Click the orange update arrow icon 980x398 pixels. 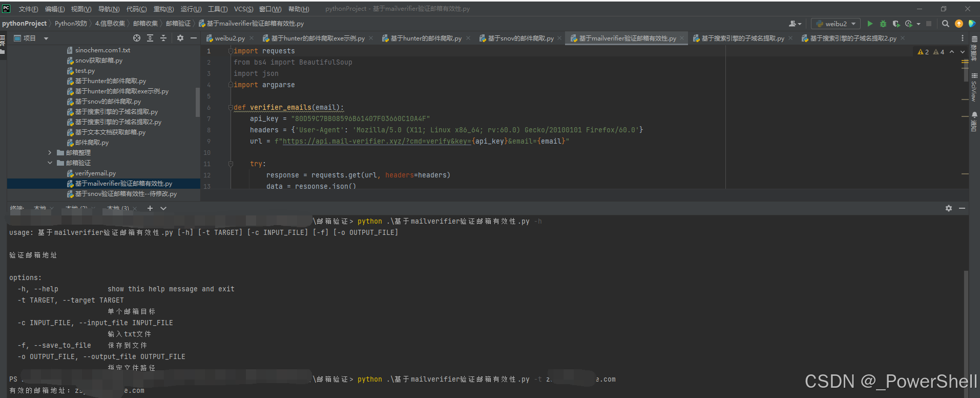(x=959, y=24)
